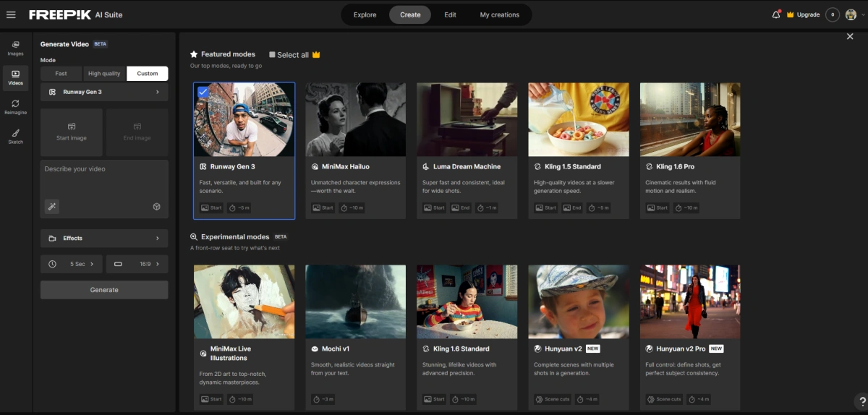868x415 pixels.
Task: Click the Start tag on Luma Dream Machine
Action: coord(434,208)
